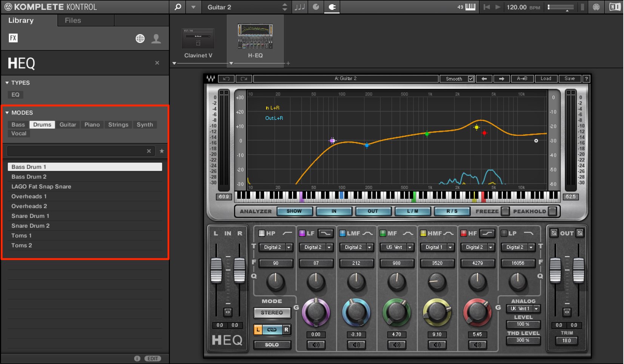
Task: Click the STEREO mode button
Action: click(272, 312)
